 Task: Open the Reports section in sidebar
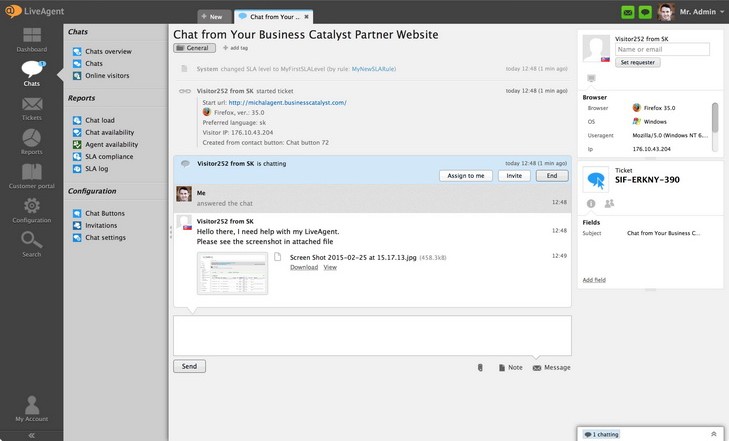(32, 142)
